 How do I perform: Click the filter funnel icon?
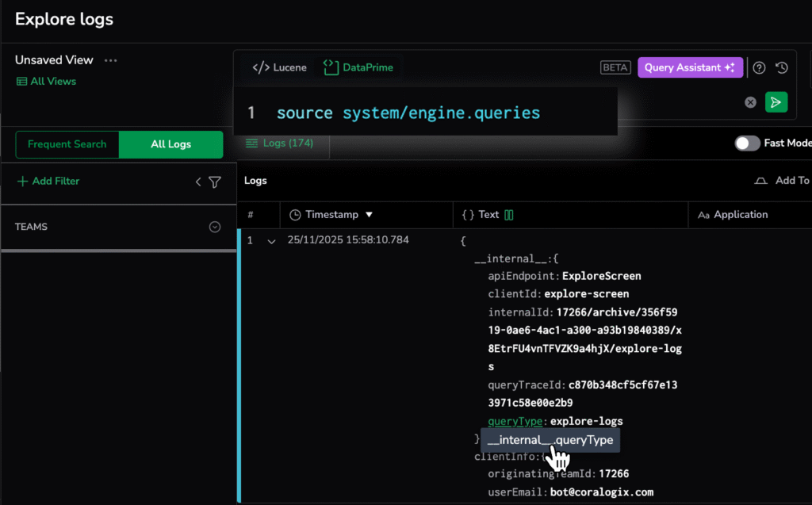[214, 182]
